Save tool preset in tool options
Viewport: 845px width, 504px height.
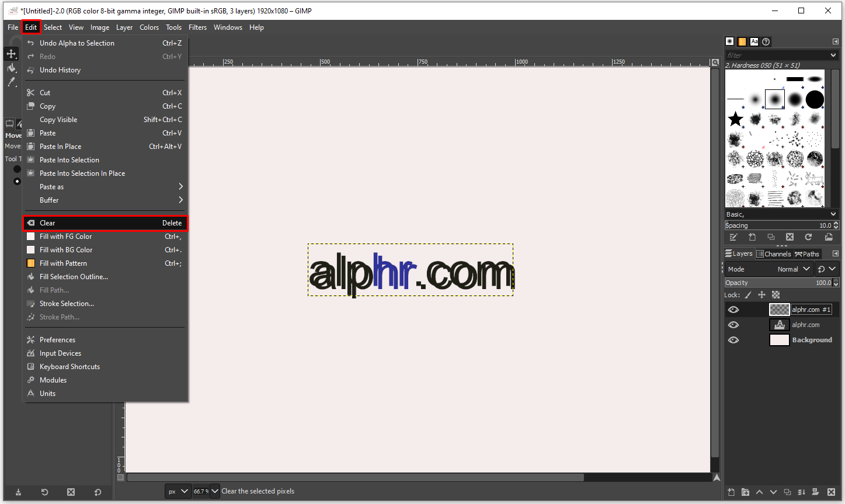[18, 492]
